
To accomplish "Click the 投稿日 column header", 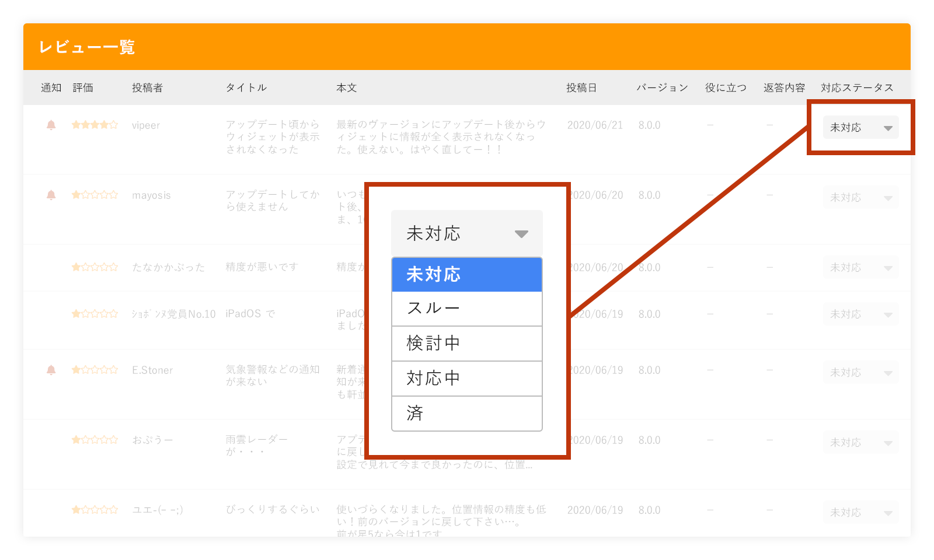I will click(581, 87).
